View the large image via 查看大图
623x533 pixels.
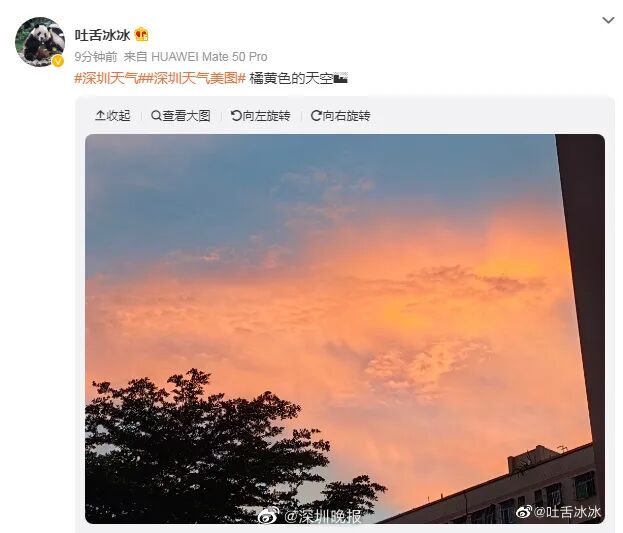(x=181, y=116)
